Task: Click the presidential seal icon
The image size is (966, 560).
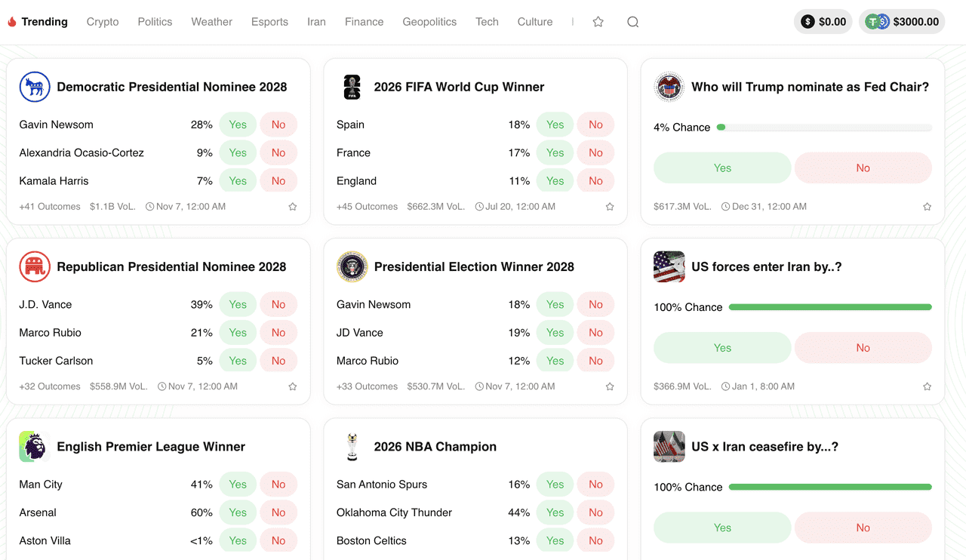Action: pos(352,266)
